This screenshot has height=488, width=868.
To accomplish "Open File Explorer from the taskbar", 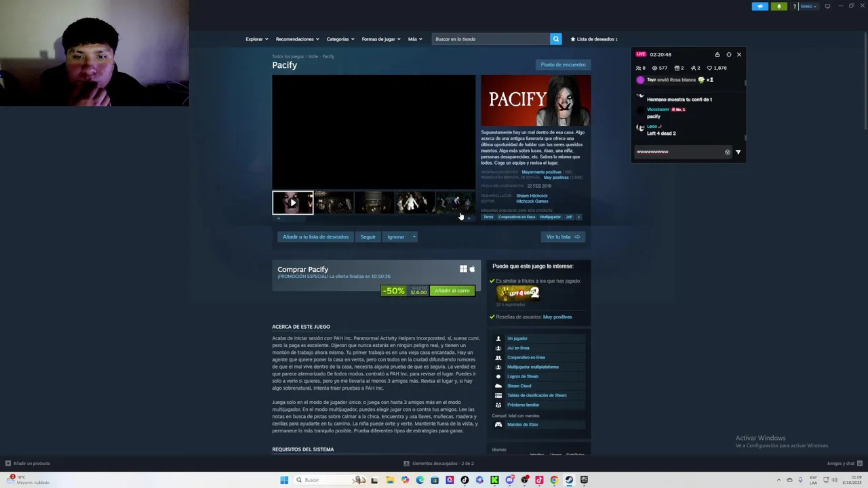I will 390,480.
